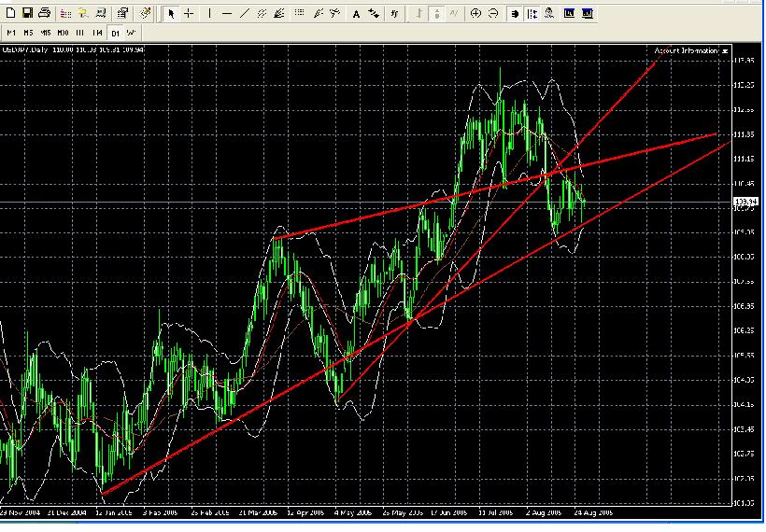The image size is (766, 532).
Task: Click the 21 Dec 2004 date label
Action: point(67,513)
